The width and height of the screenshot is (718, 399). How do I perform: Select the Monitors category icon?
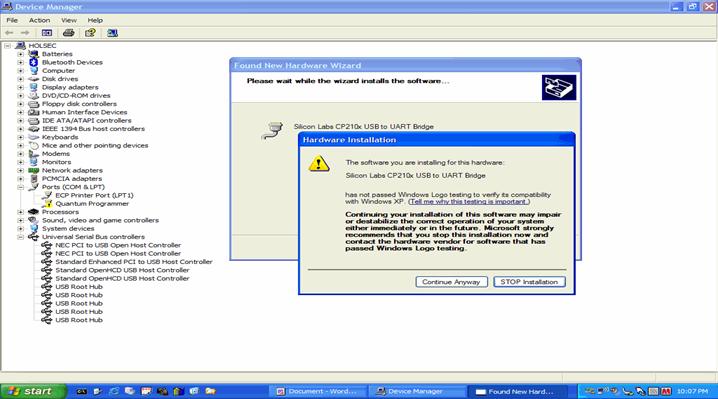pos(33,162)
